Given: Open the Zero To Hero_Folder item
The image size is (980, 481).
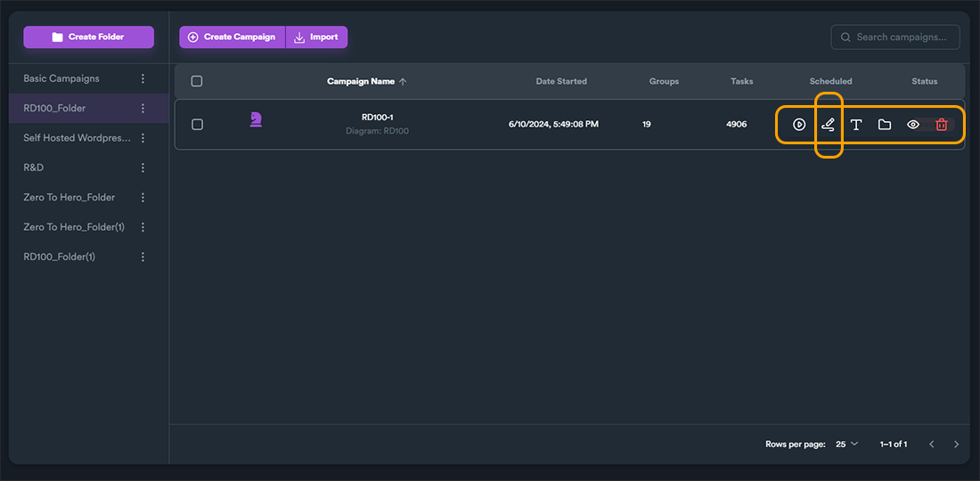Looking at the screenshot, I should (69, 198).
